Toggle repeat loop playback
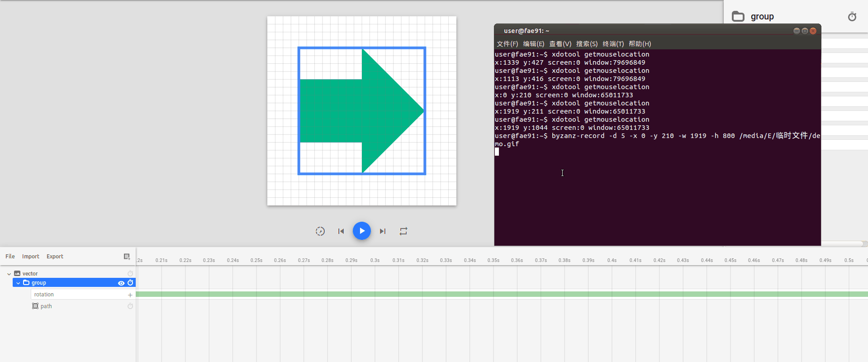The image size is (868, 362). point(403,231)
